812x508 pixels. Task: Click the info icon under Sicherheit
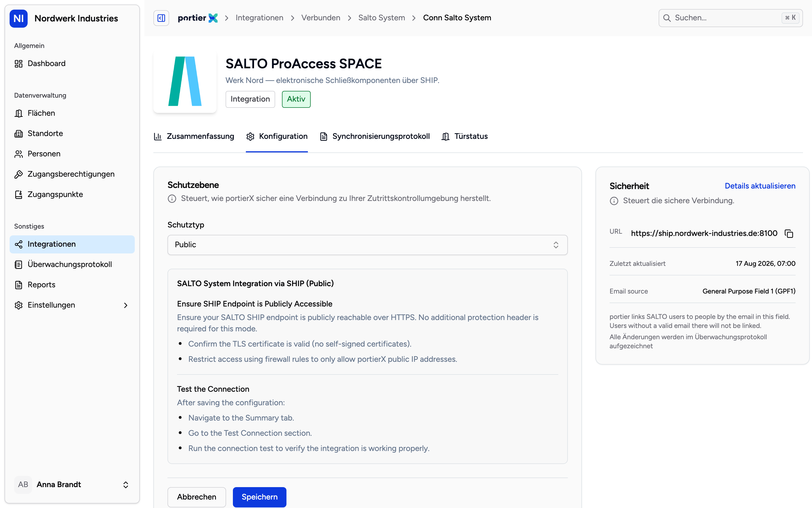pos(614,201)
